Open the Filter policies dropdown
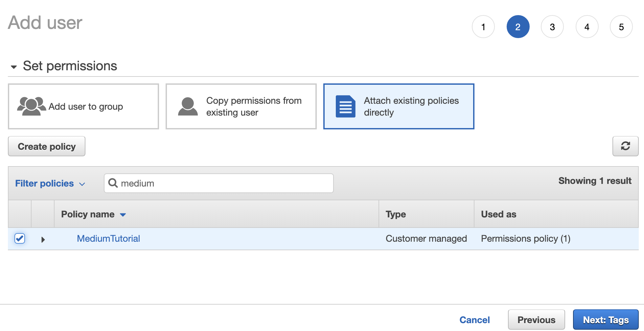644x331 pixels. point(50,184)
